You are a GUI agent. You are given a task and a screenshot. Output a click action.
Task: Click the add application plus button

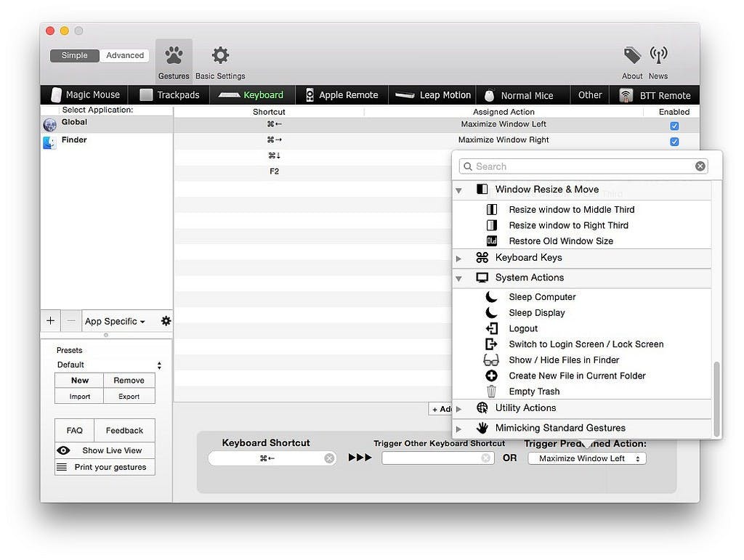pos(50,321)
